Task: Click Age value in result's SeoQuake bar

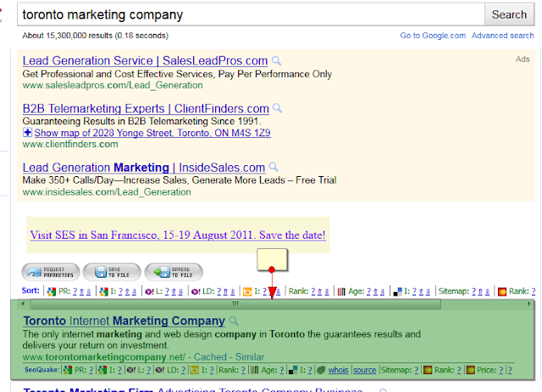Action: click(282, 370)
